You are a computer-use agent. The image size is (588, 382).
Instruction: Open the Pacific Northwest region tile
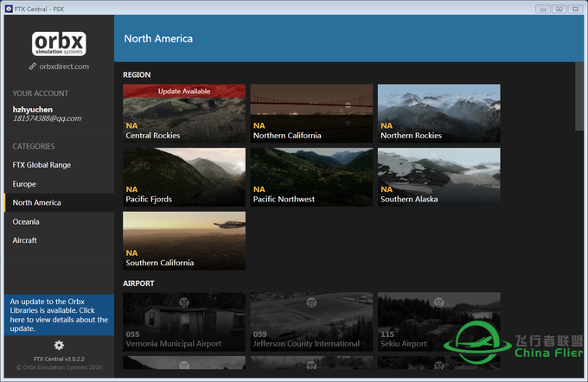click(311, 177)
